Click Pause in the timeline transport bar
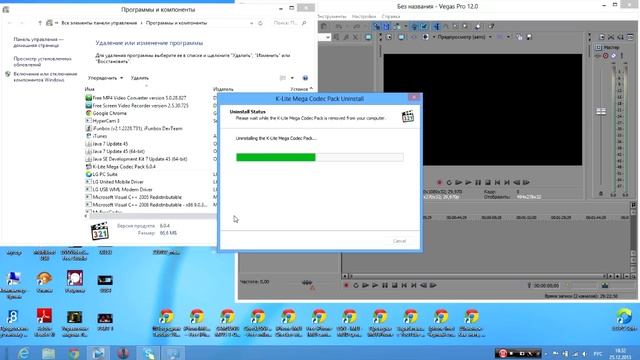This screenshot has width=640, height=360. coord(385,285)
